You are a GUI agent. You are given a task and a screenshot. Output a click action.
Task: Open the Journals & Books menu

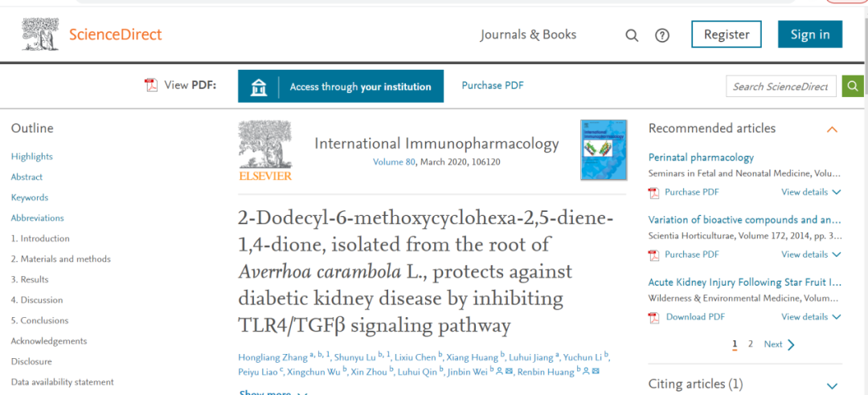(x=528, y=35)
